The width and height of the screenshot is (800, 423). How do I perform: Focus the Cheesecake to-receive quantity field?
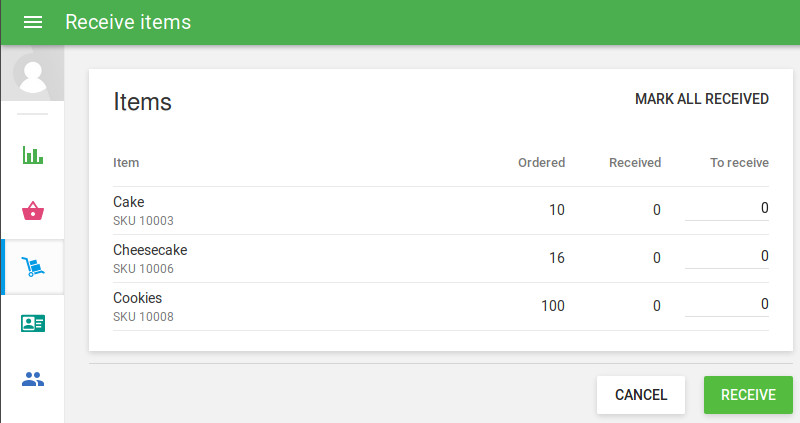[727, 256]
